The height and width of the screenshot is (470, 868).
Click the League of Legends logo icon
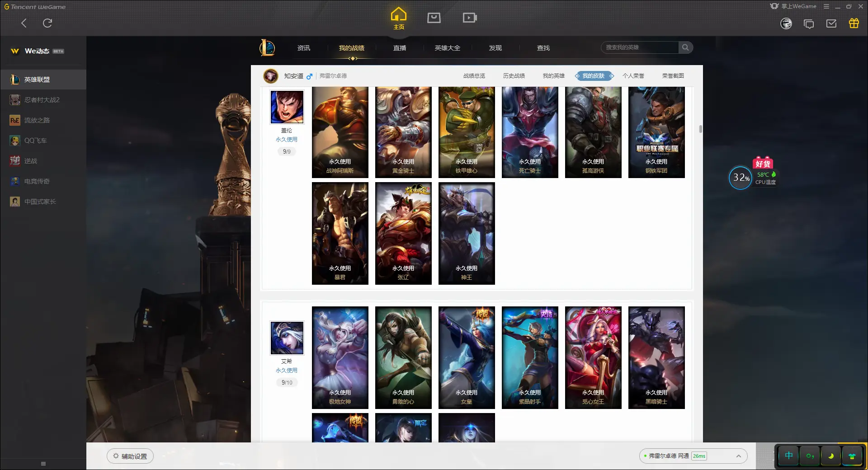(x=267, y=47)
